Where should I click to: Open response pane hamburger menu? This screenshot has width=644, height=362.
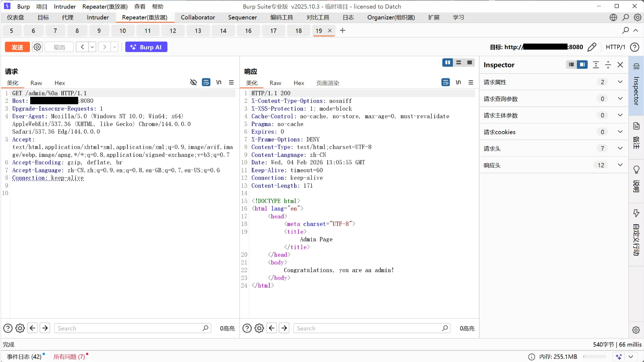471,82
